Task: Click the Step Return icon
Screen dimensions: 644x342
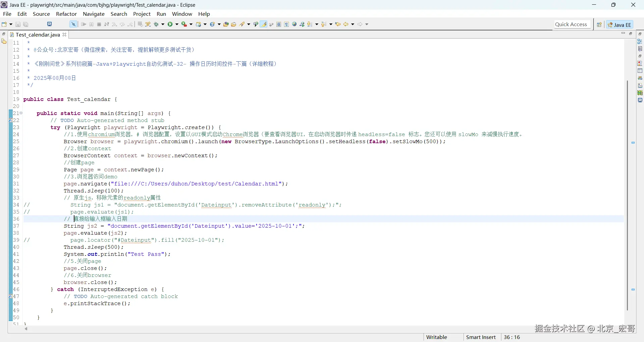Action: [x=130, y=24]
